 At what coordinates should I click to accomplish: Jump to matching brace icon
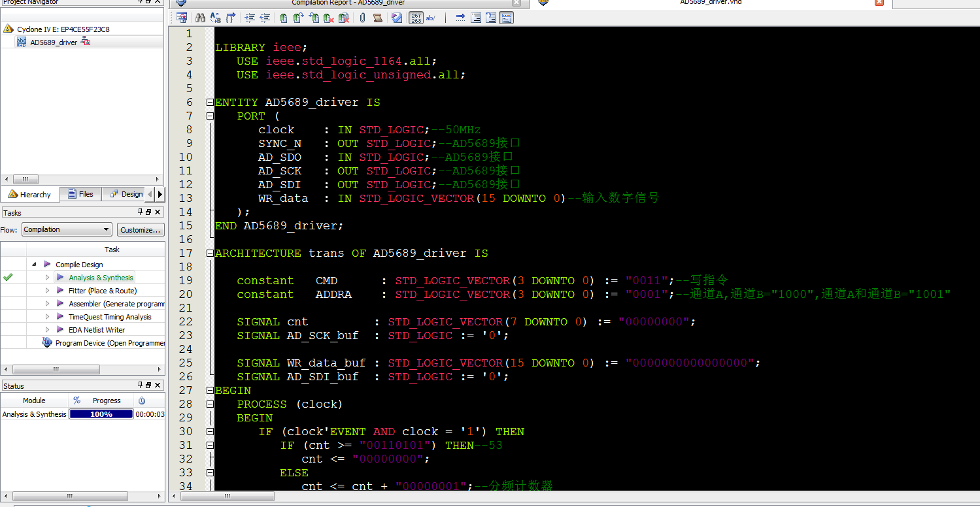click(x=231, y=18)
